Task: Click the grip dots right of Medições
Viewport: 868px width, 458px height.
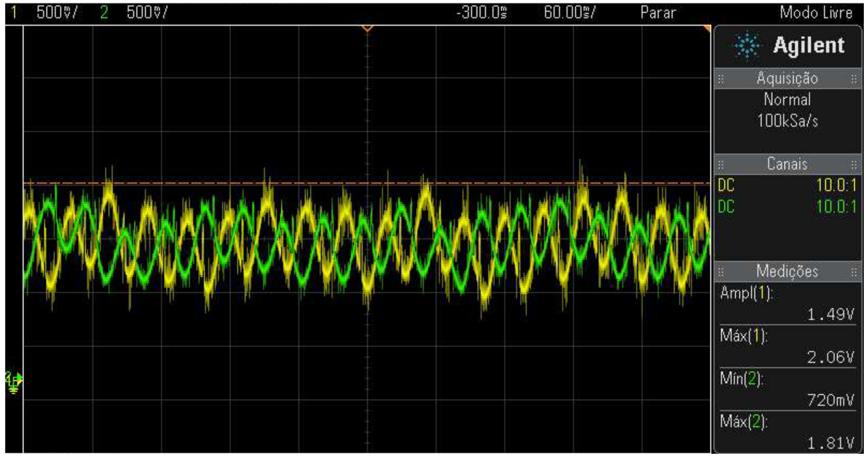Action: [x=854, y=272]
